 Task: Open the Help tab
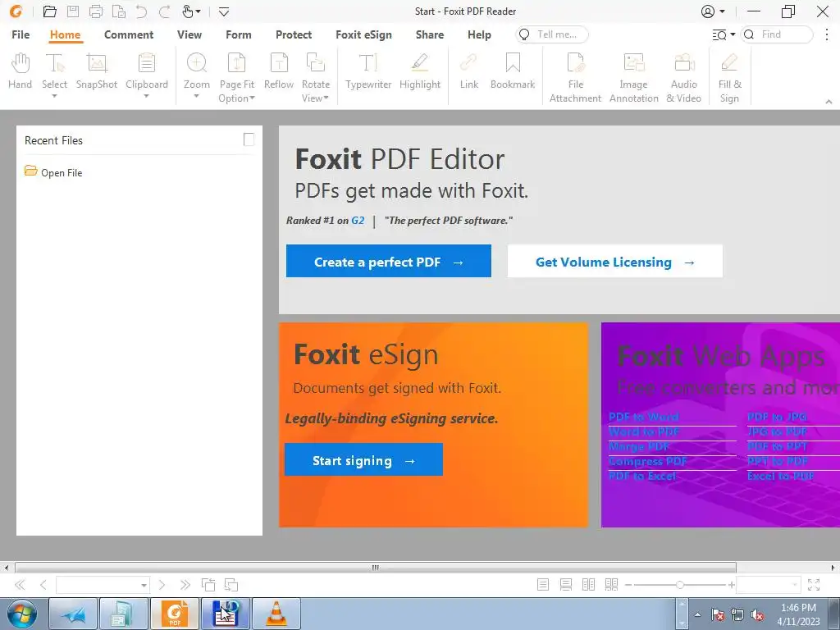click(479, 34)
